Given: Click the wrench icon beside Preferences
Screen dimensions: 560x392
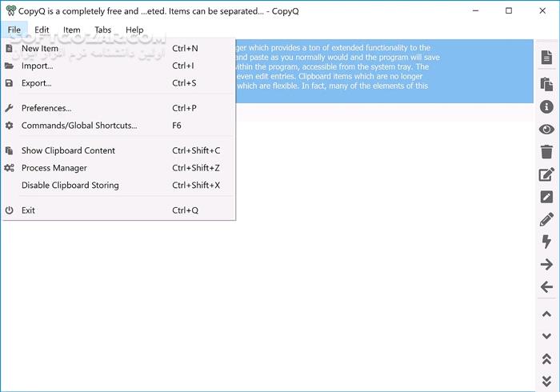Looking at the screenshot, I should tap(10, 108).
